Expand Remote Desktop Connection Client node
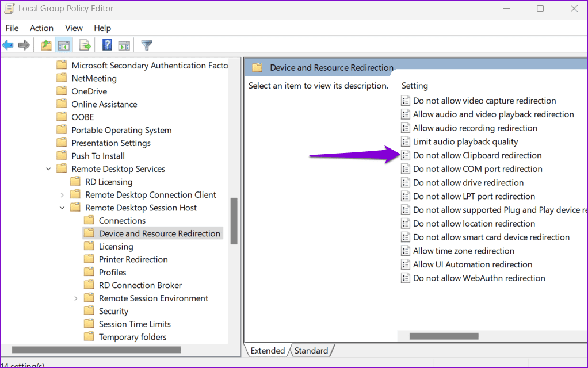 [62, 195]
